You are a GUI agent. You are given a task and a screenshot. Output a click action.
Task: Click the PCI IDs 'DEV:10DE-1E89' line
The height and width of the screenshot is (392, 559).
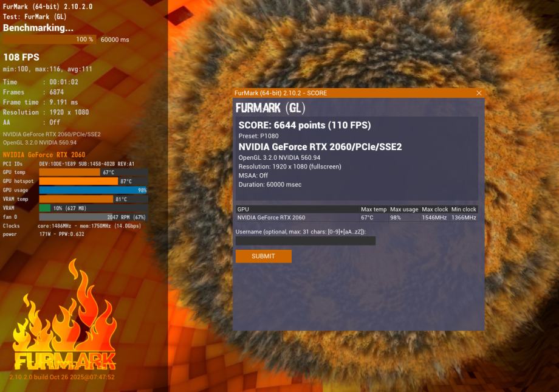tap(87, 163)
